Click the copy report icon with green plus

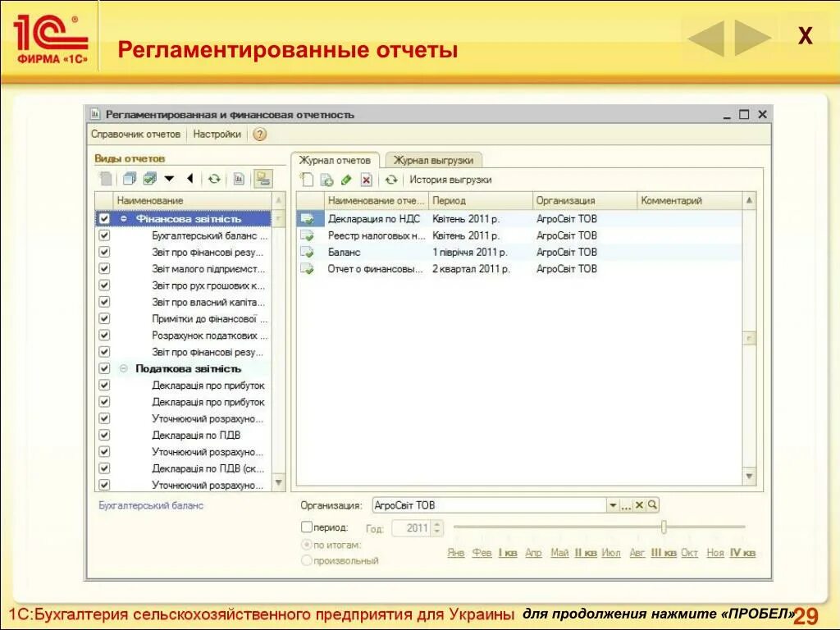326,180
